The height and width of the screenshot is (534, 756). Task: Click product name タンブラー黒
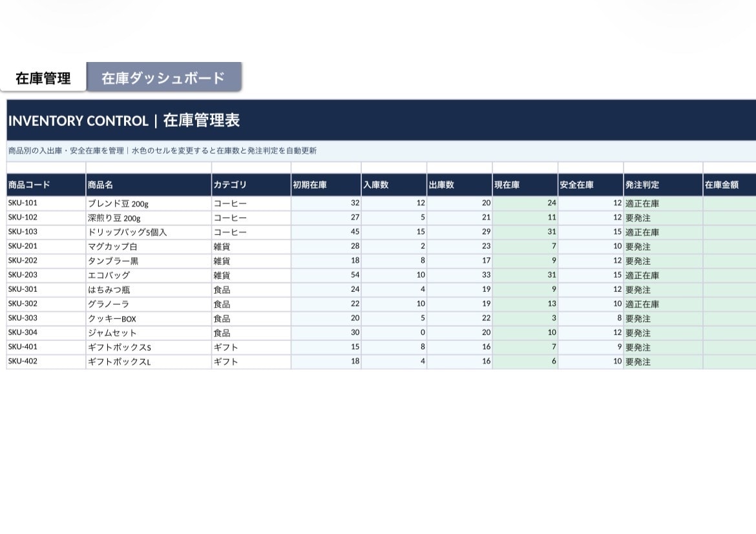tap(149, 262)
